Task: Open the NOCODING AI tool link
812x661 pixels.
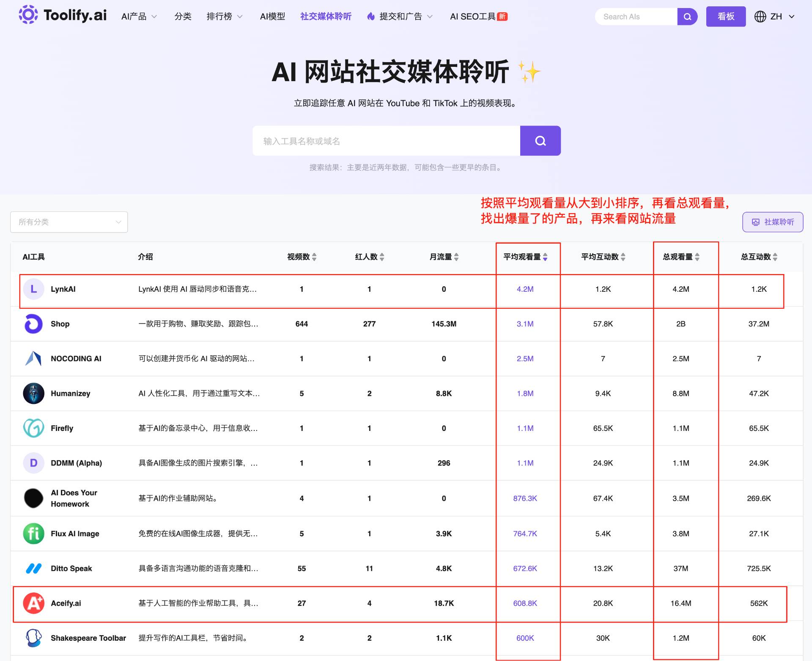Action: tap(76, 359)
